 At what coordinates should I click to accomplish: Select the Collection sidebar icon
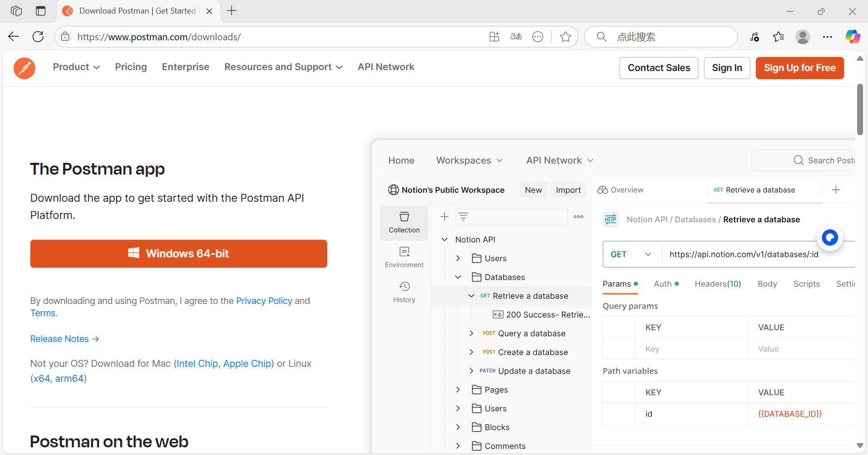404,223
